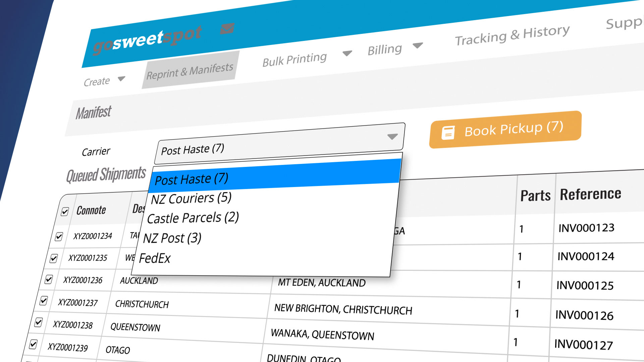Viewport: 644px width, 362px height.
Task: Click reference INV000127
Action: coord(583,345)
